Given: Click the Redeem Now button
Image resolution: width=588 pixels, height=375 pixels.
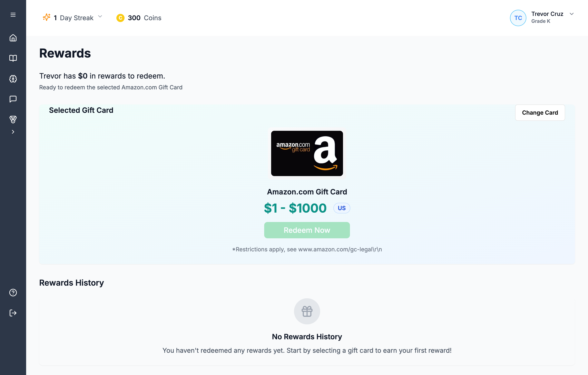Looking at the screenshot, I should (307, 230).
